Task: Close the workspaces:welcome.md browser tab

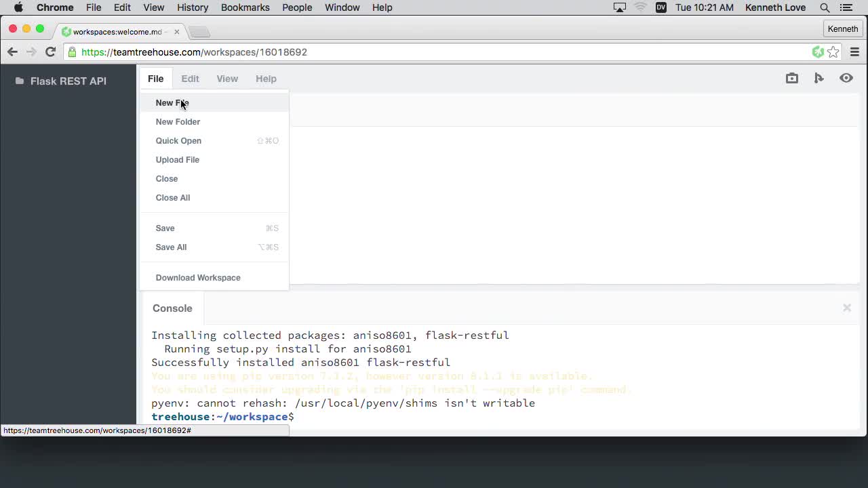Action: click(177, 32)
